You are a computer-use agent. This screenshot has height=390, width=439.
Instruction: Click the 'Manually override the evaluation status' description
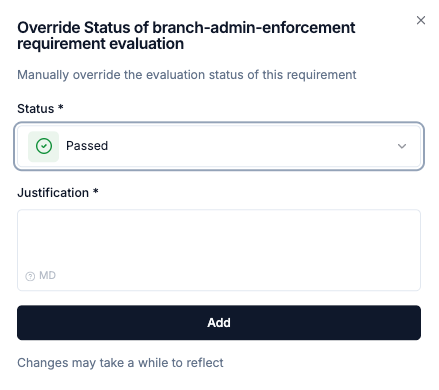pyautogui.click(x=187, y=75)
